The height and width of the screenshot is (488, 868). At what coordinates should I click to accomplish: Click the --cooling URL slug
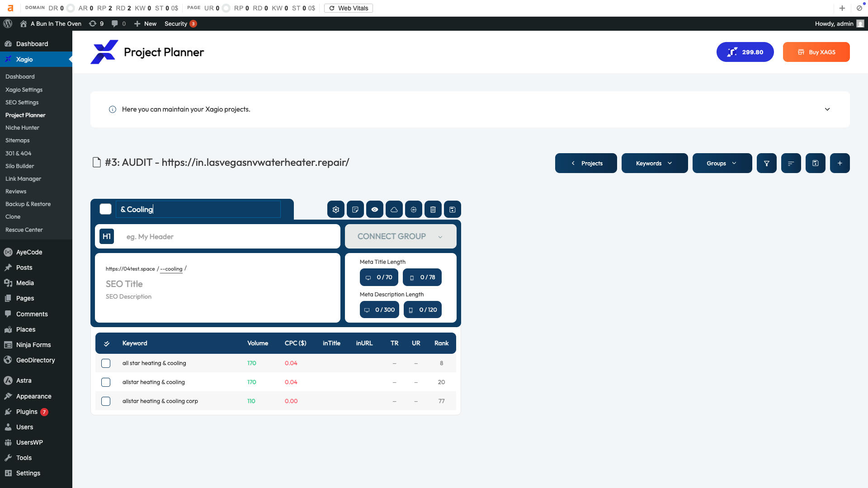point(171,269)
